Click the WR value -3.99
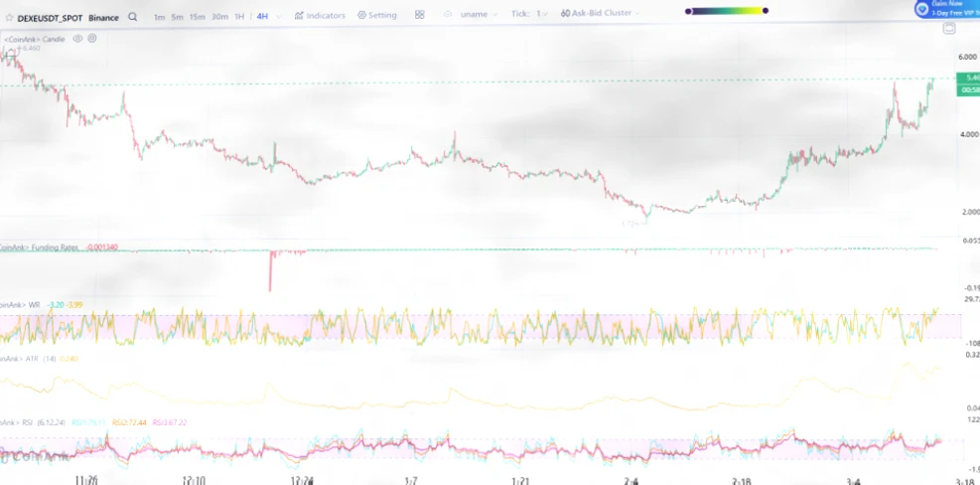This screenshot has height=485, width=980. click(x=74, y=305)
